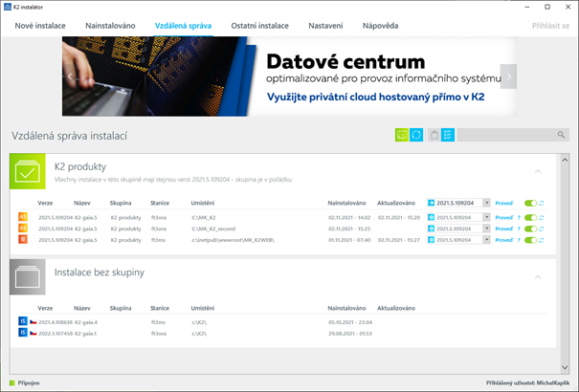Click the IS icon for K2 gaia.1 row
The width and height of the screenshot is (579, 392).
pos(23,333)
